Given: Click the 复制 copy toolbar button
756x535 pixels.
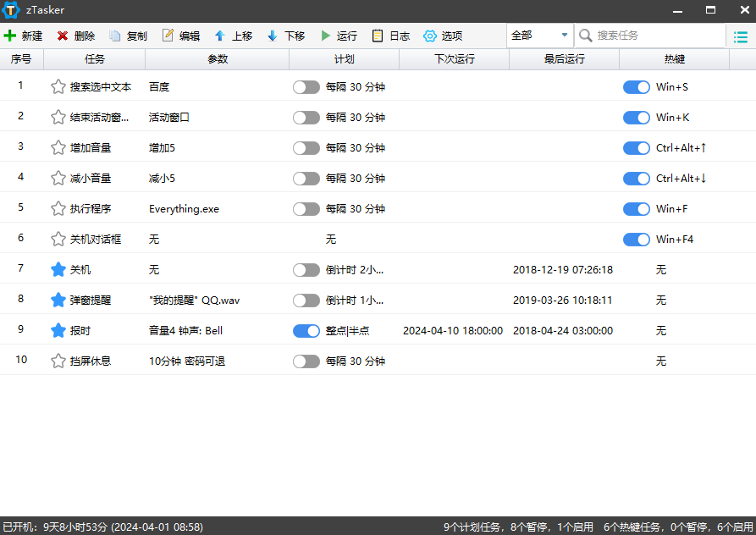Looking at the screenshot, I should [x=128, y=36].
